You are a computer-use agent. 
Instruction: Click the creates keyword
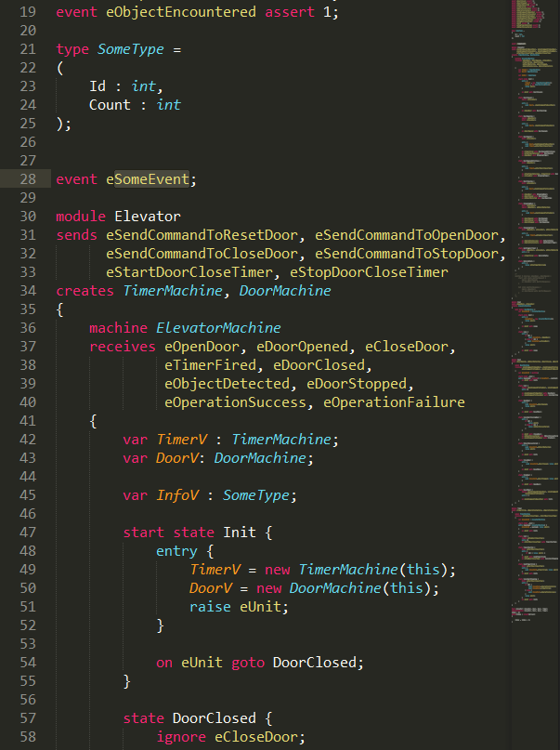(85, 291)
